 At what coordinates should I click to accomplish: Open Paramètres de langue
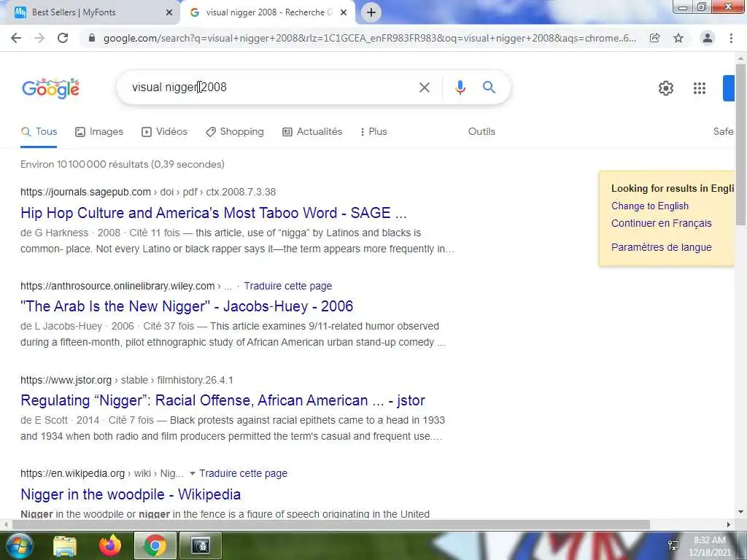(x=661, y=248)
